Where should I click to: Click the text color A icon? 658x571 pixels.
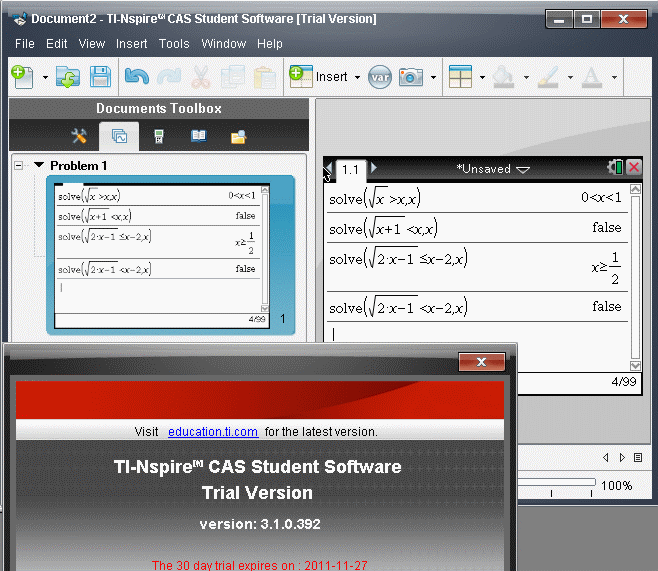pos(592,77)
